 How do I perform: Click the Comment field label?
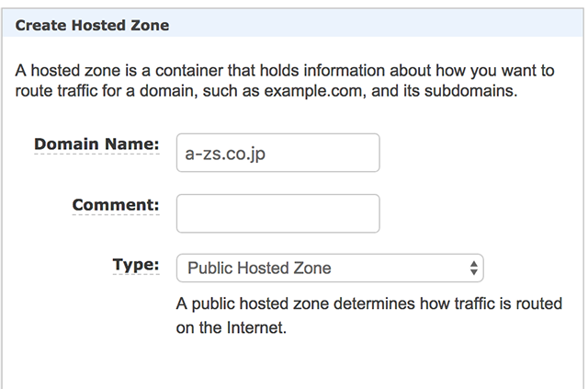pyautogui.click(x=115, y=205)
